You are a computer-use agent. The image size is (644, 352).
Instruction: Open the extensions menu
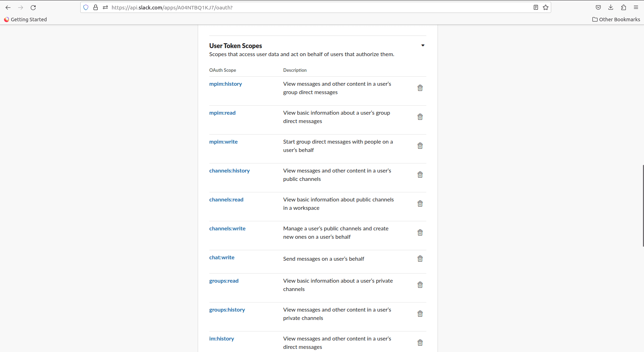pos(623,7)
